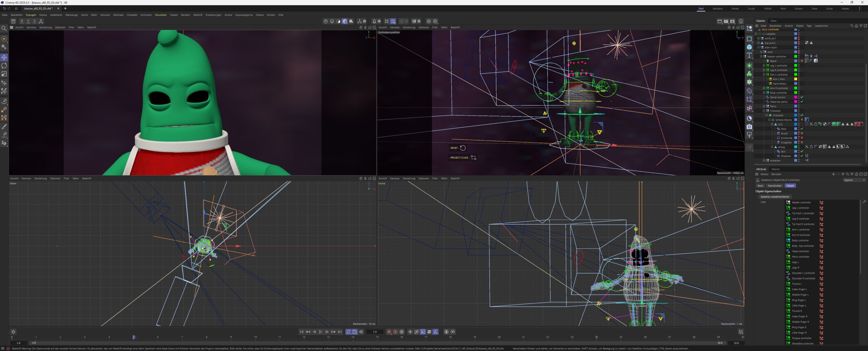868x351 pixels.
Task: Click the home icon in Object Manager
Action: pyautogui.click(x=856, y=26)
